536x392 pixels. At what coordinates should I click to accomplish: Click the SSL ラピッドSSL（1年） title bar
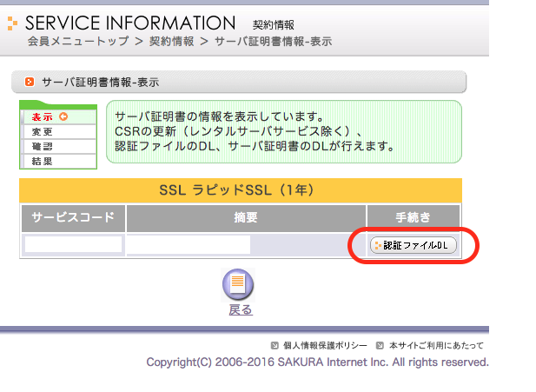241,190
